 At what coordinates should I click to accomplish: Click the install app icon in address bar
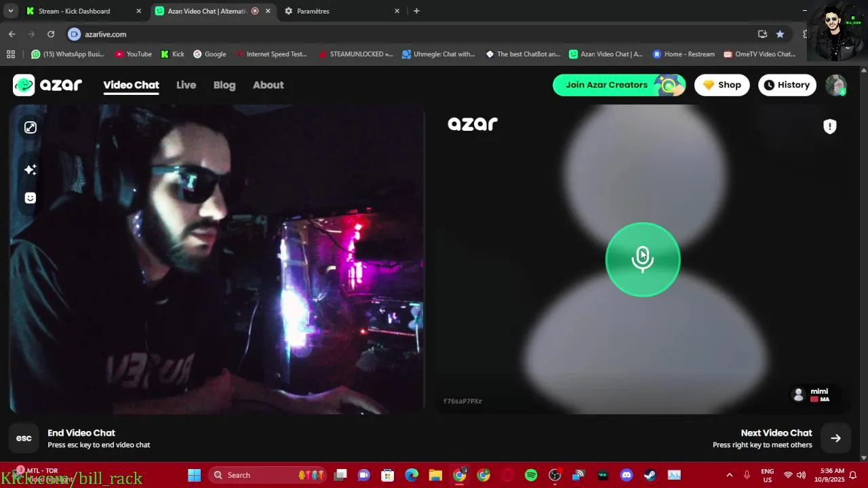point(762,34)
